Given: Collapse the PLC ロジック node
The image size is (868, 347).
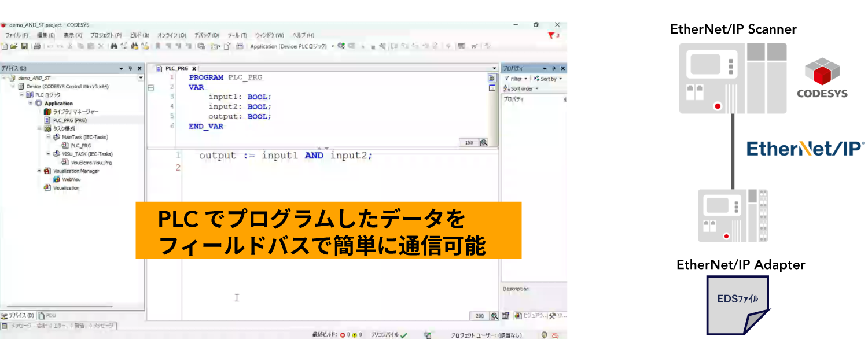Looking at the screenshot, I should (x=21, y=94).
